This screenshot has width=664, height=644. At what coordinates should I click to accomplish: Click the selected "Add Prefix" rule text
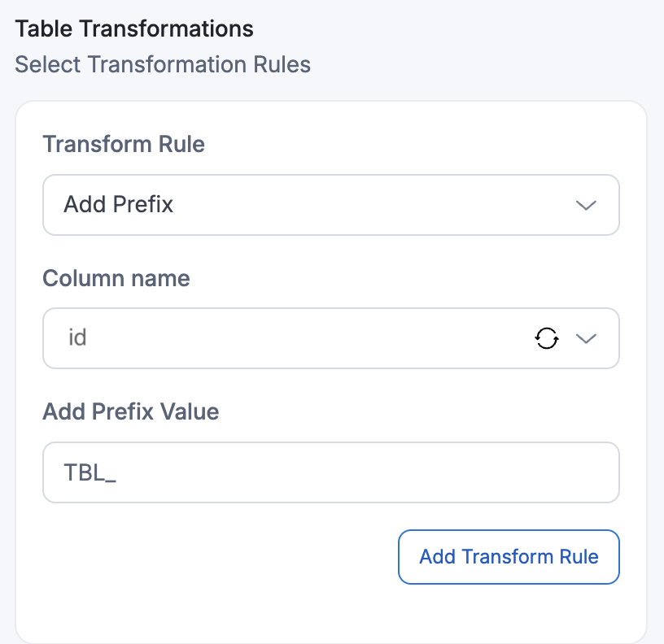119,204
